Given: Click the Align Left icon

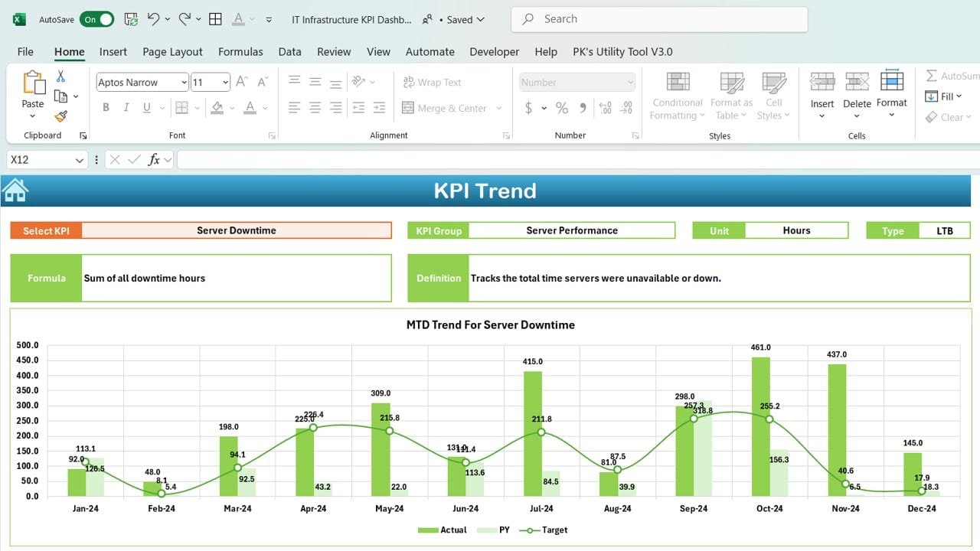Looking at the screenshot, I should (x=294, y=108).
